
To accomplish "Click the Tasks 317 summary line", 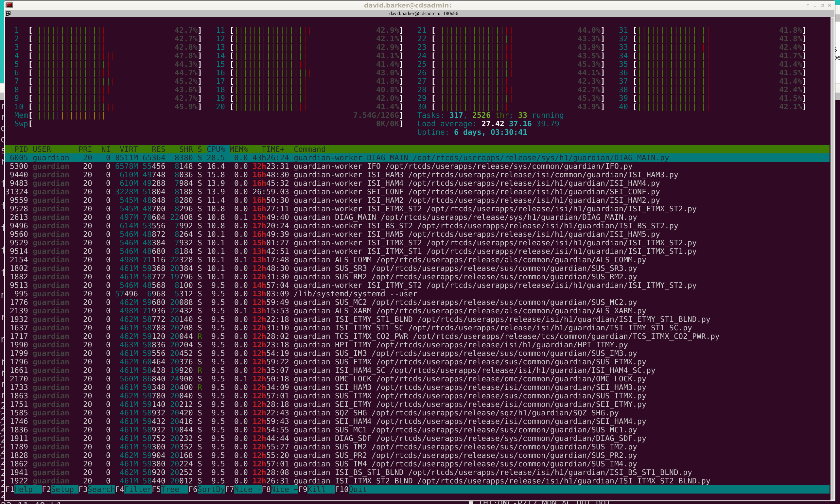I will click(490, 115).
